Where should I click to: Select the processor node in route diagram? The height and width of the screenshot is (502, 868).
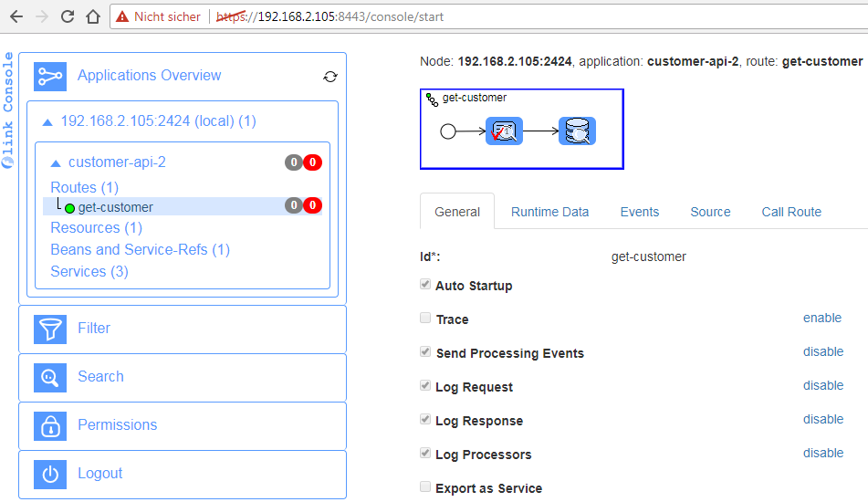(504, 131)
